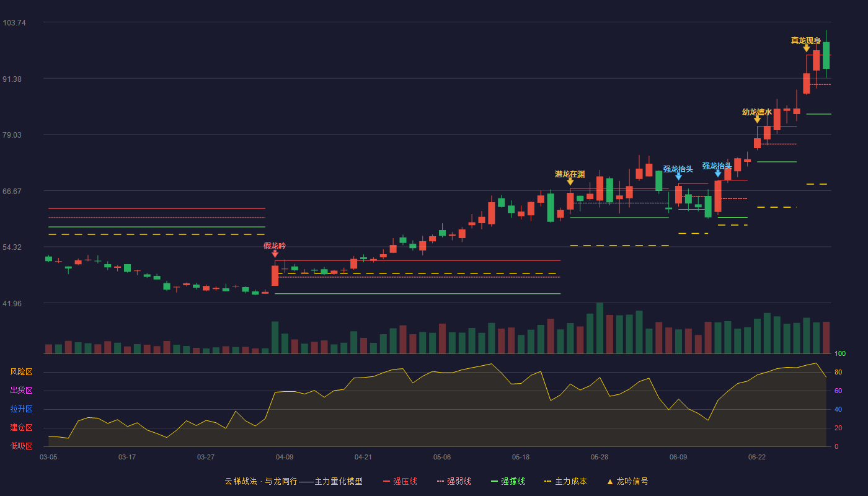Click the pink dotted icon beside 强弱线
The height and width of the screenshot is (496, 868).
pos(440,481)
